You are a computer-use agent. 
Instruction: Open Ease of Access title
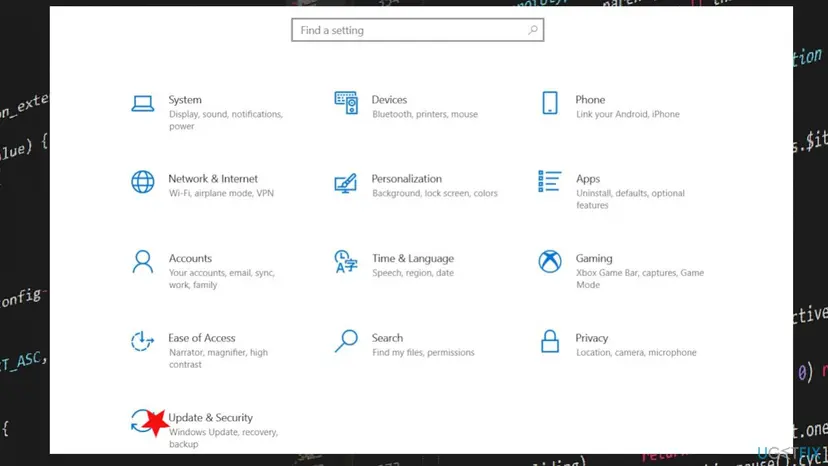[x=202, y=338]
